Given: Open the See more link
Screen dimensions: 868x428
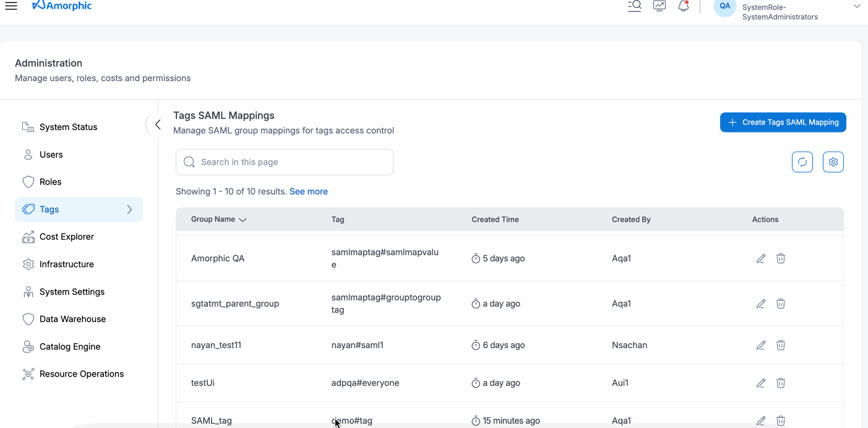Looking at the screenshot, I should [308, 191].
